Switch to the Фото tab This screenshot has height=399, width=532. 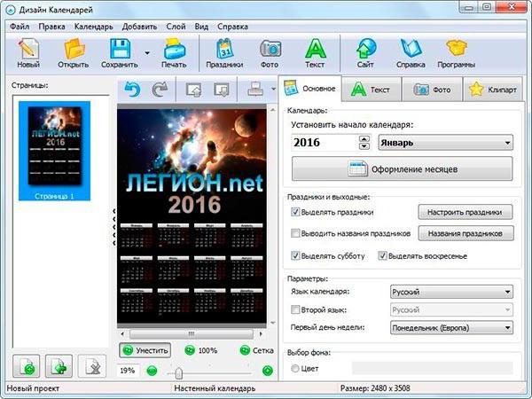pyautogui.click(x=433, y=90)
